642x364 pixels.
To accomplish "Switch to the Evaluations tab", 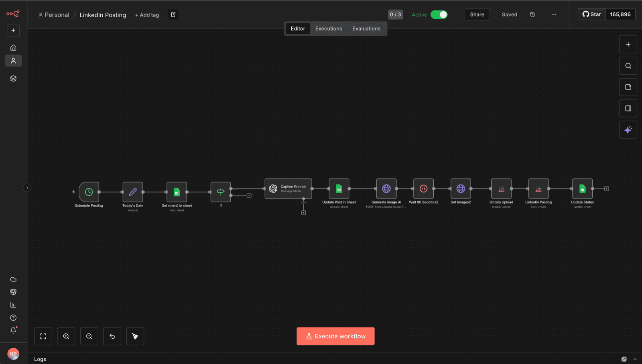I will 366,28.
